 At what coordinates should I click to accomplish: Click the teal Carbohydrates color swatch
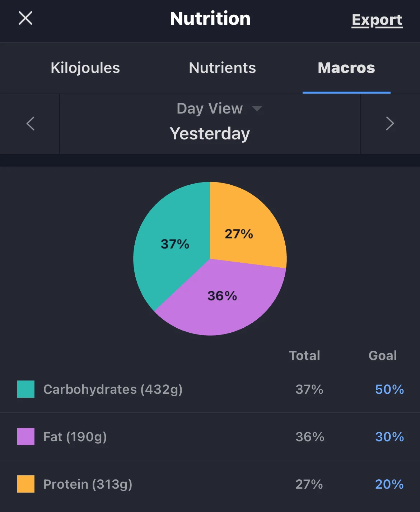click(x=26, y=389)
